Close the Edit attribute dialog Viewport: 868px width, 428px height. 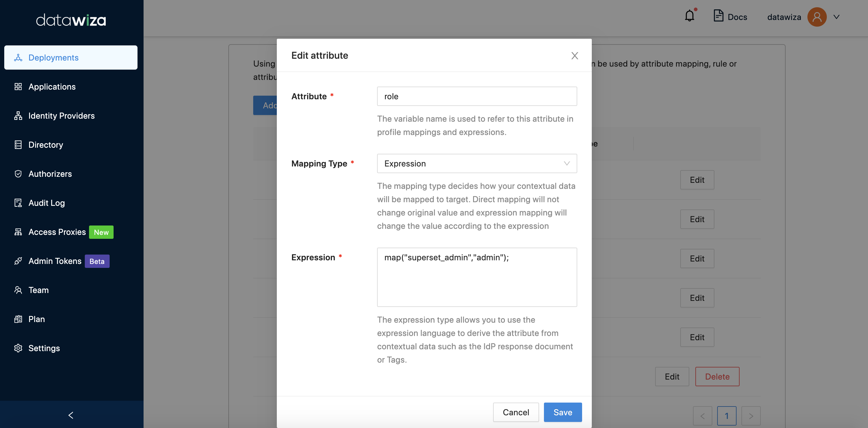click(x=575, y=55)
